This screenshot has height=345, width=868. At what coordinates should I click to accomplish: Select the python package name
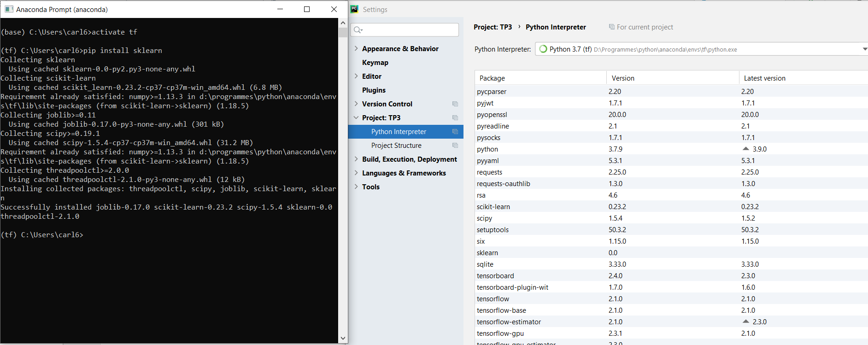tap(487, 149)
